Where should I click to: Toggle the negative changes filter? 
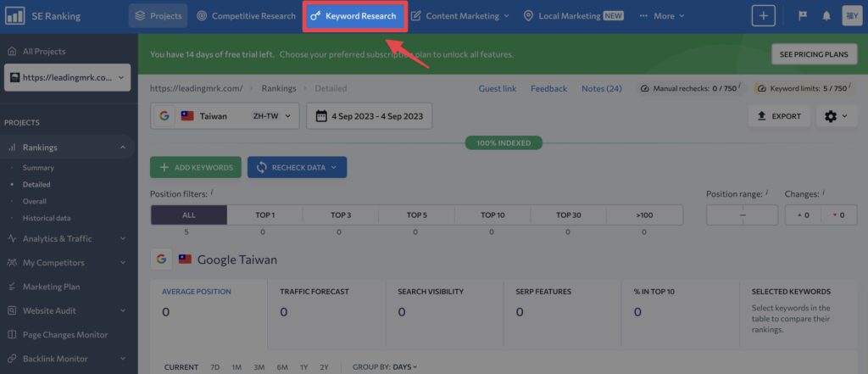tap(839, 215)
